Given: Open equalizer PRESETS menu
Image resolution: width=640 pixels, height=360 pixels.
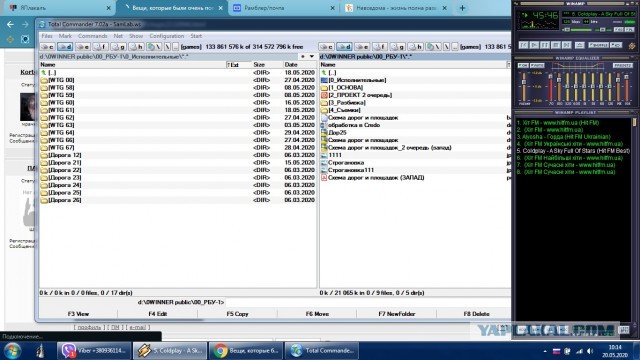Looking at the screenshot, I should click(x=623, y=65).
